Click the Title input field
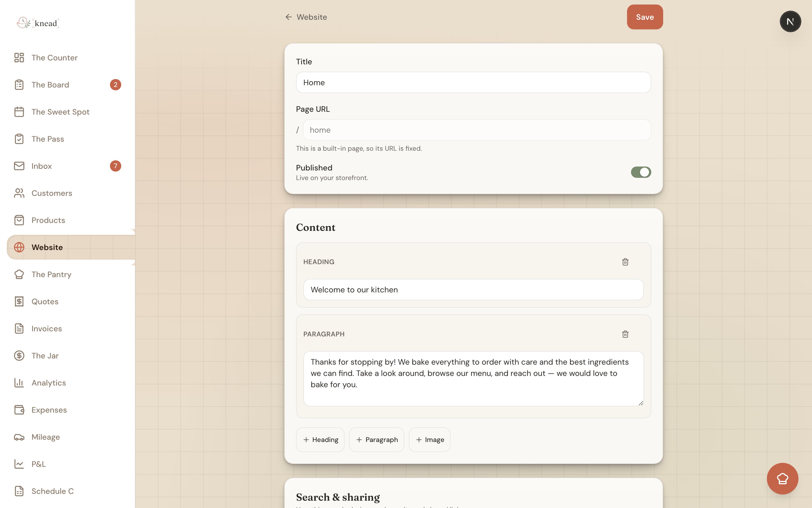This screenshot has width=812, height=508. tap(473, 82)
